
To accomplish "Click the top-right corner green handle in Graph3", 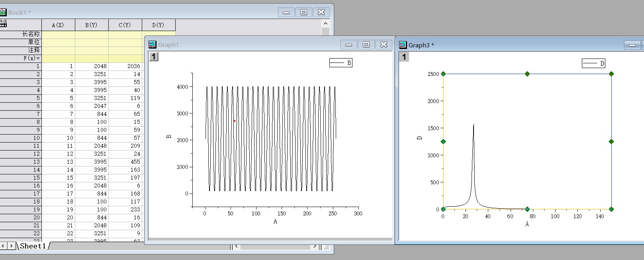I will (611, 74).
